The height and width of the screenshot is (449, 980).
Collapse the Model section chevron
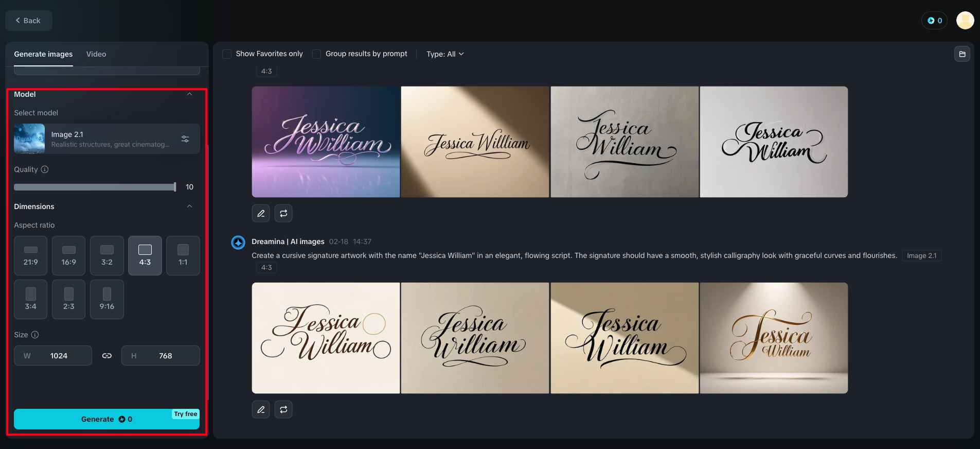pyautogui.click(x=189, y=94)
